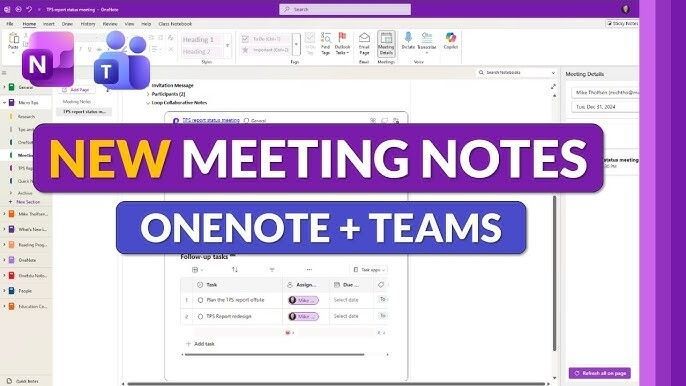Click the page vertical scrollbar
This screenshot has height=386, width=686.
click(x=555, y=274)
